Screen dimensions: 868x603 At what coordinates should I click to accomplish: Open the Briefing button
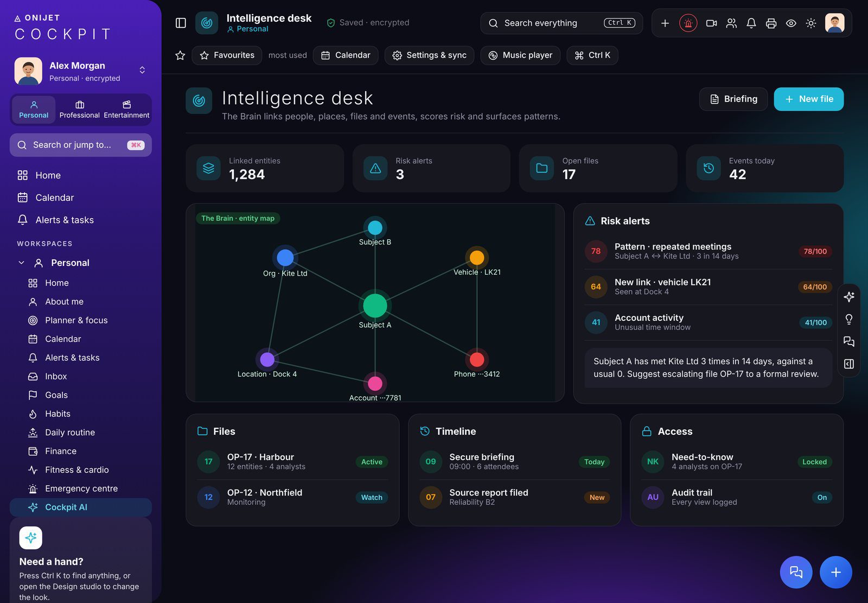(733, 99)
